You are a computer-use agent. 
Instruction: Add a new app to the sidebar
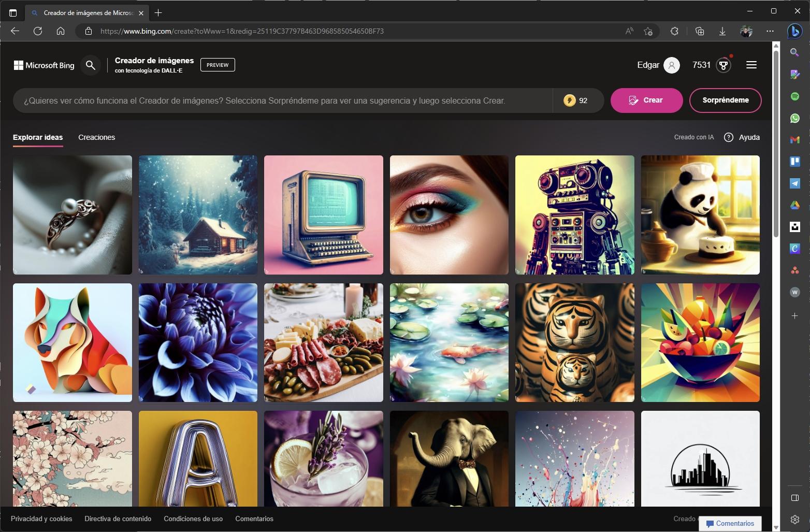[794, 315]
